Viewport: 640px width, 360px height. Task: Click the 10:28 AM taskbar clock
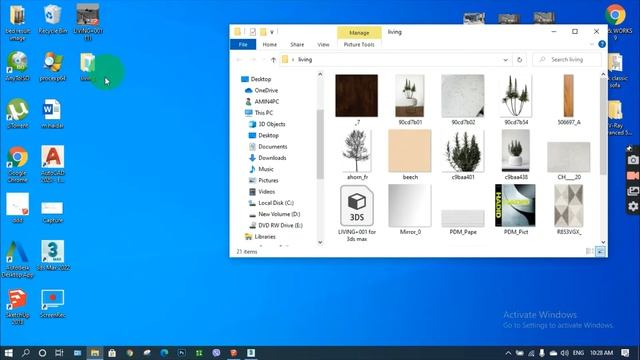pyautogui.click(x=601, y=353)
